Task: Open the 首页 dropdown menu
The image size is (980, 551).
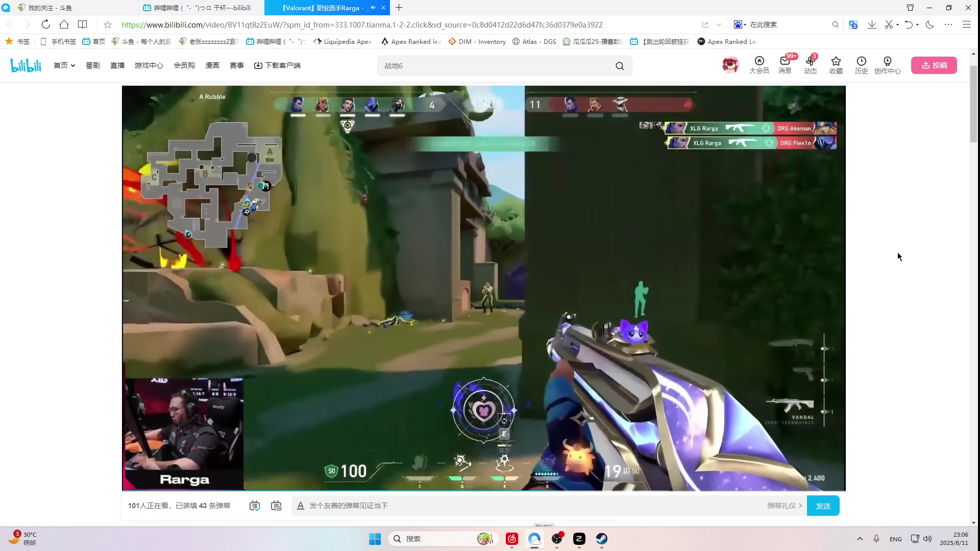Action: pyautogui.click(x=64, y=65)
